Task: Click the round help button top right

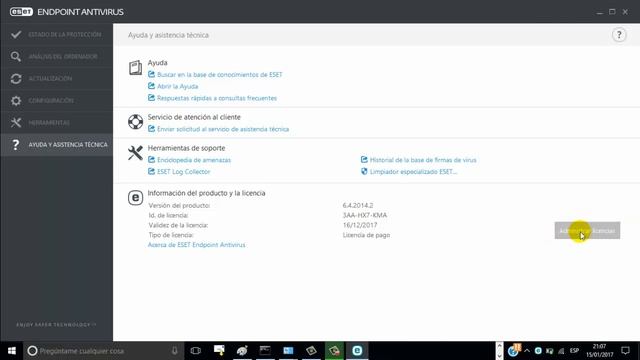Action: point(619,35)
